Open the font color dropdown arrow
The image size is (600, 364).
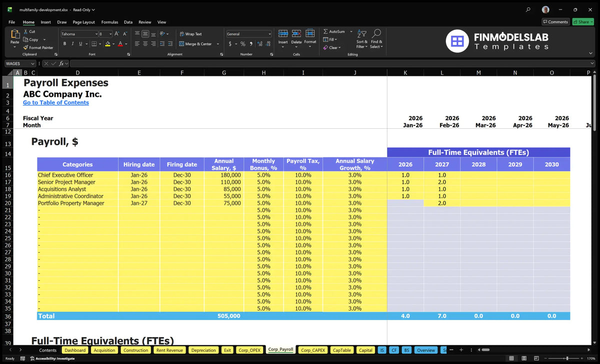pos(126,44)
